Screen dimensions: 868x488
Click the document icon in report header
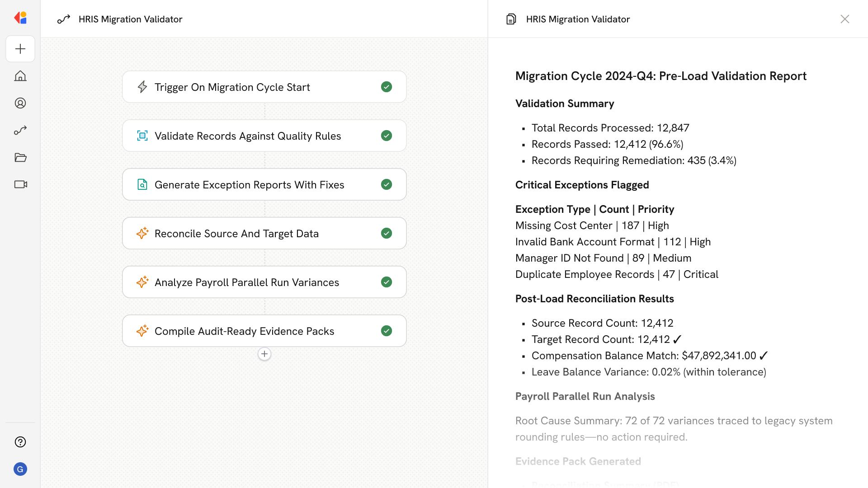pos(511,19)
